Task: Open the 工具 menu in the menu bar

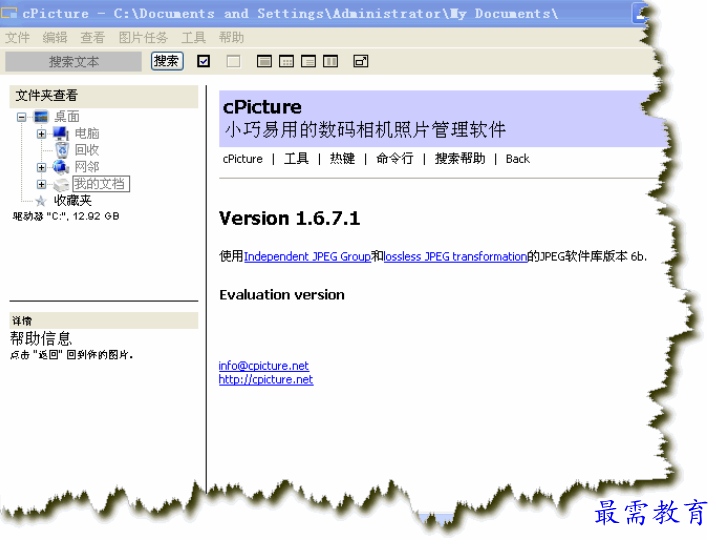Action: 194,37
